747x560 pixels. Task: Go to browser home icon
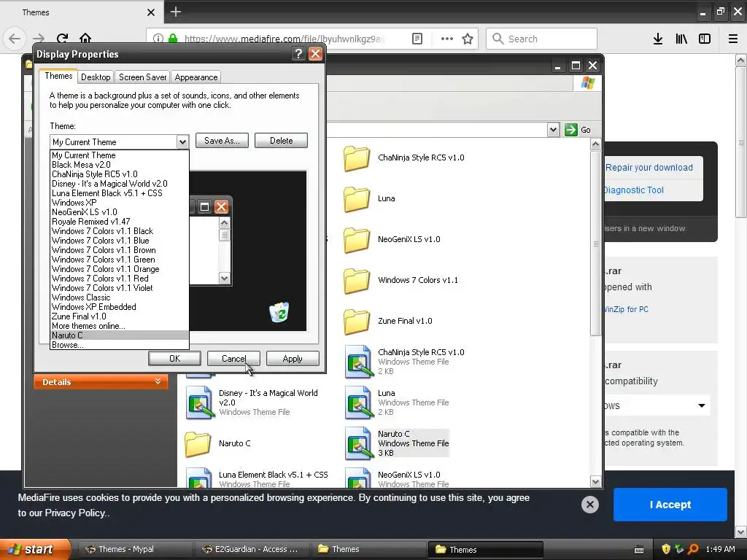[x=85, y=38]
